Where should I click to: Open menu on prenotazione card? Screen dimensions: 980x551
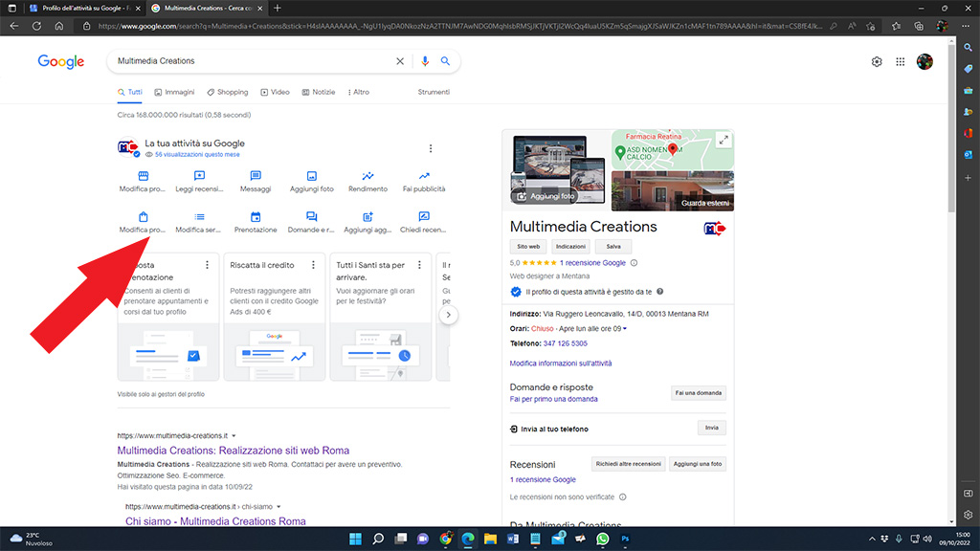(207, 265)
